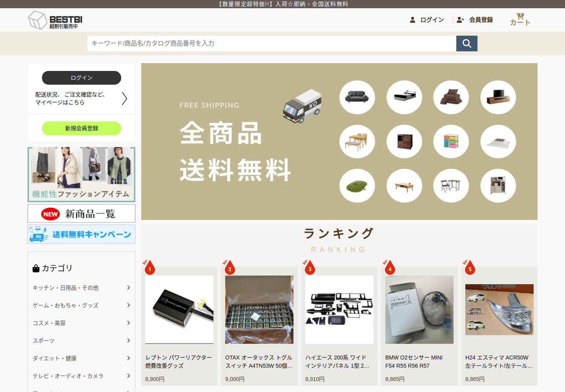Select the bedding category circle icon
Image resolution: width=565 pixels, height=392 pixels.
451,97
